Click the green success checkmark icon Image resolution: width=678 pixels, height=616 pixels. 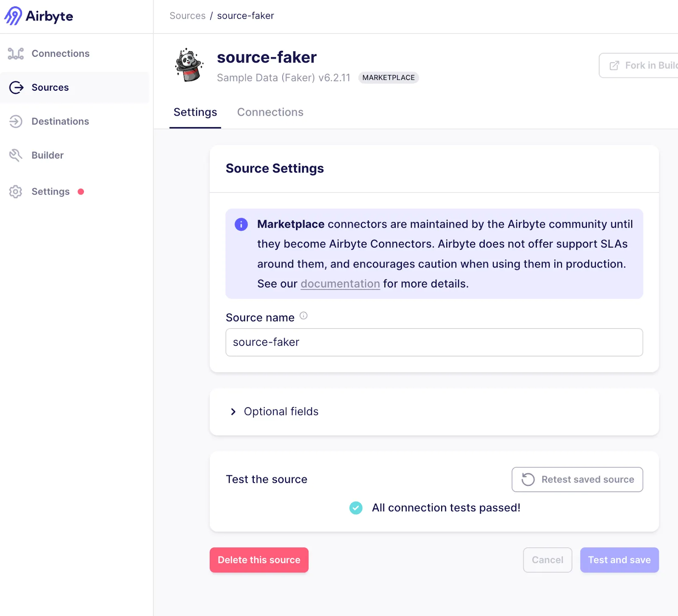coord(356,508)
